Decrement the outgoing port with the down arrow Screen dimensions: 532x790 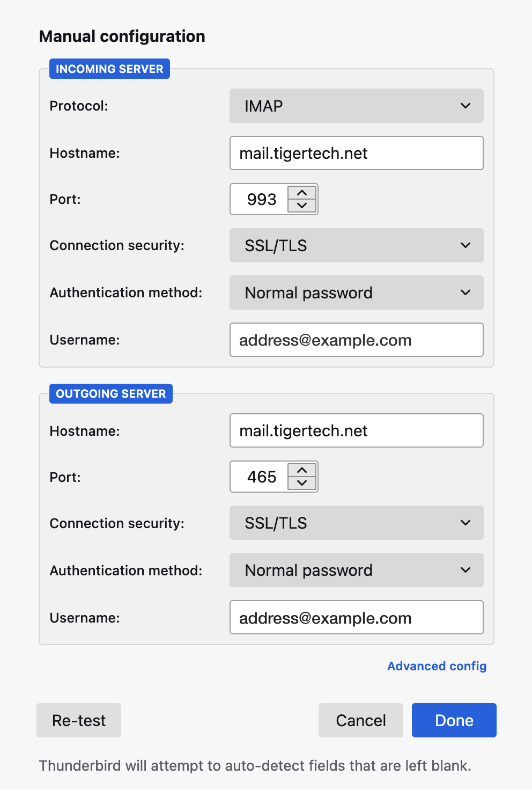[x=302, y=484]
